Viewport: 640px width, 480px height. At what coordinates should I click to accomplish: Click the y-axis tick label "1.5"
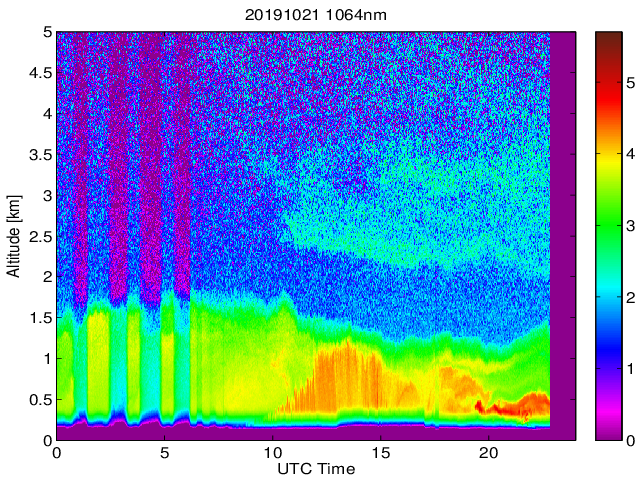click(41, 318)
